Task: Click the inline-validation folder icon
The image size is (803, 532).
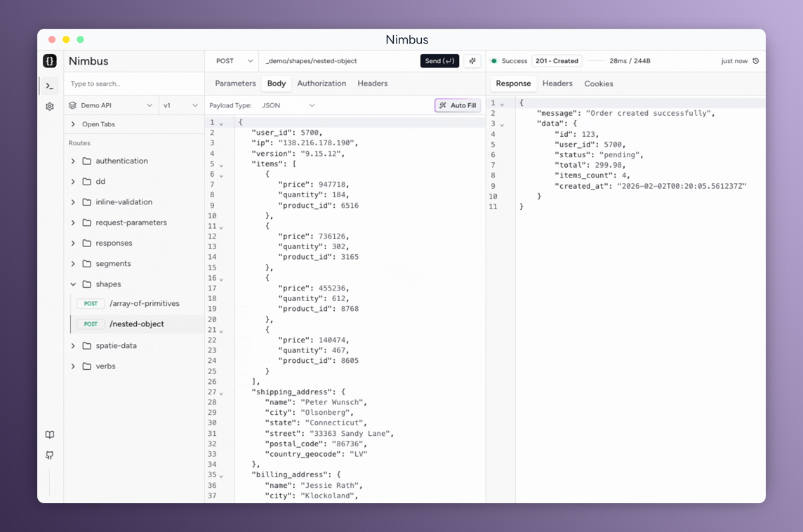Action: (x=87, y=201)
